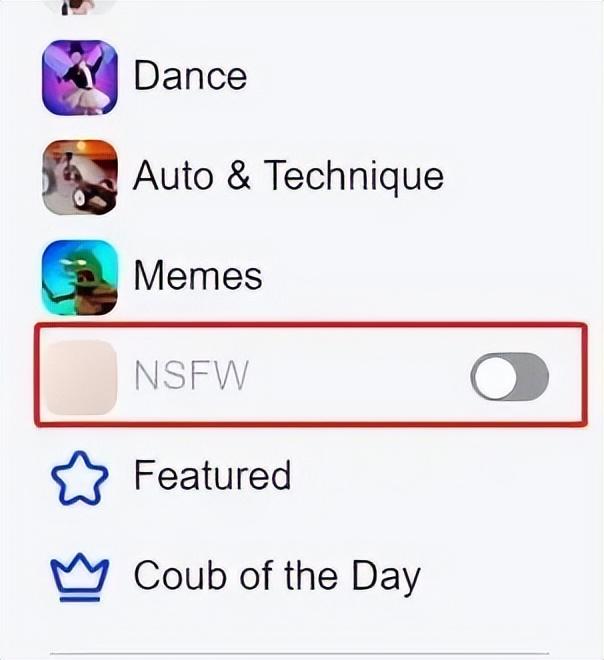
Task: Select the Memes green character thumbnail
Action: (x=80, y=278)
